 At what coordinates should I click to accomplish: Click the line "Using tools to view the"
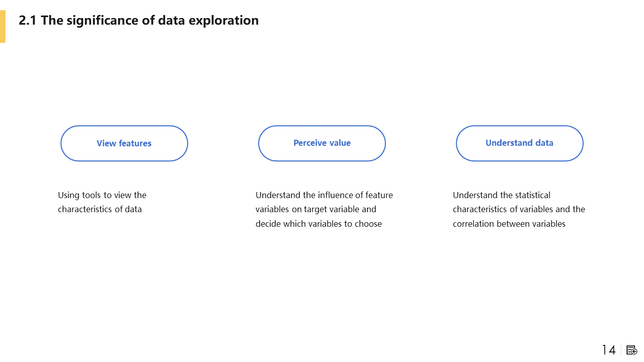tap(102, 195)
